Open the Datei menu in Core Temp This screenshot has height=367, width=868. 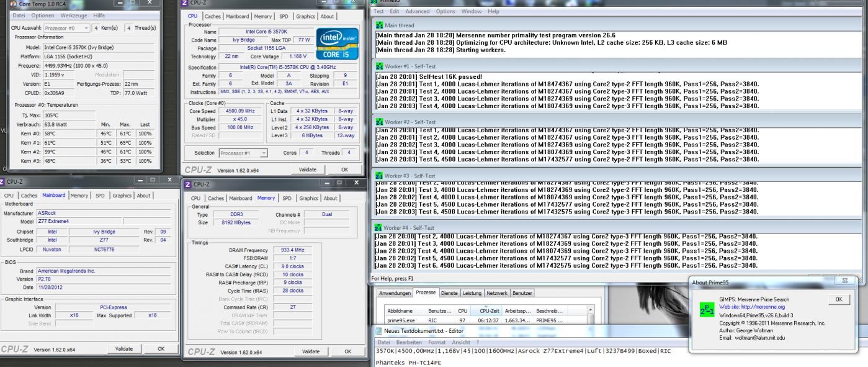point(19,15)
